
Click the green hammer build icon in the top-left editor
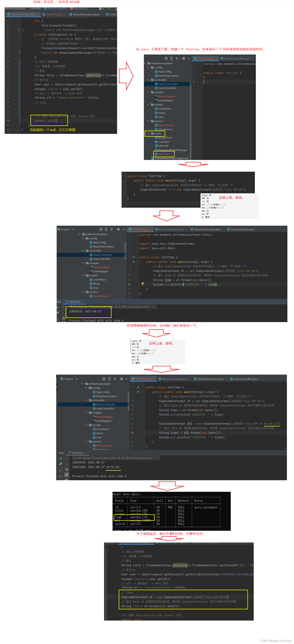click(109, 8)
